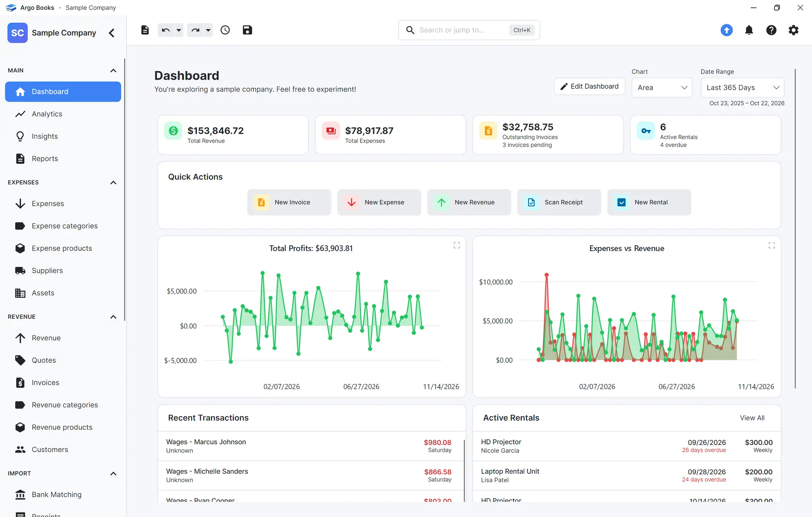Collapse the IMPORT sidebar section

coord(113,474)
